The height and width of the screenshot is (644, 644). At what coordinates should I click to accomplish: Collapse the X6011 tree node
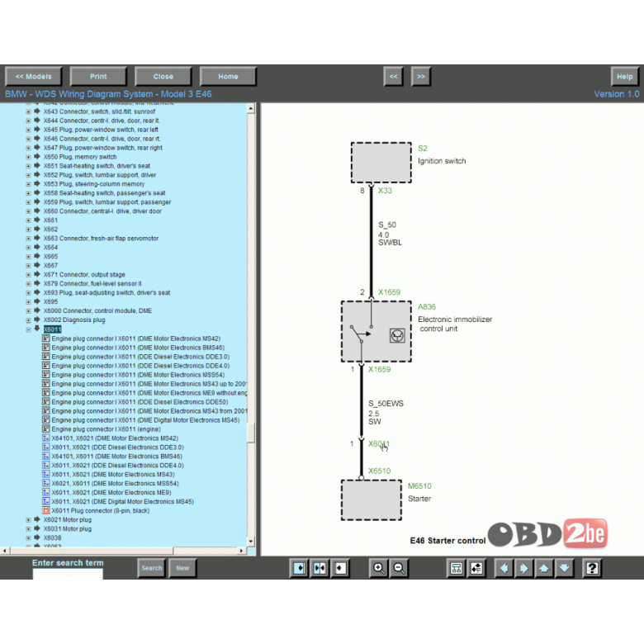click(x=28, y=329)
